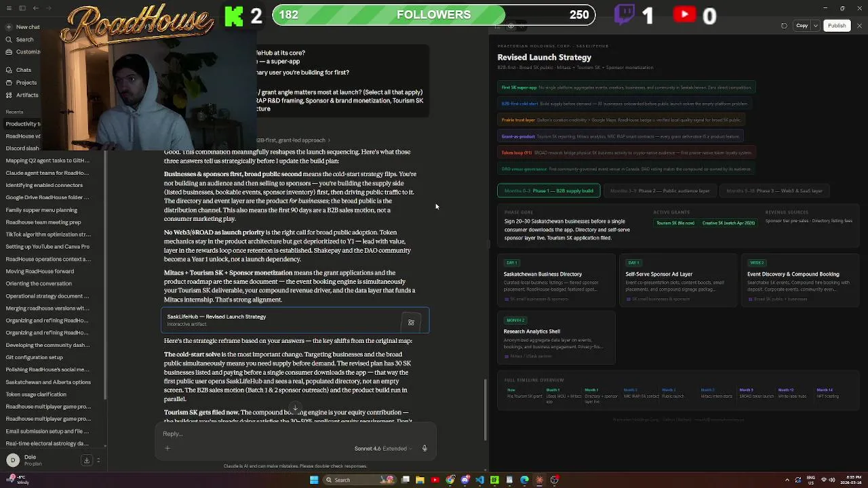
Task: Click the Windows Start button
Action: (314, 480)
